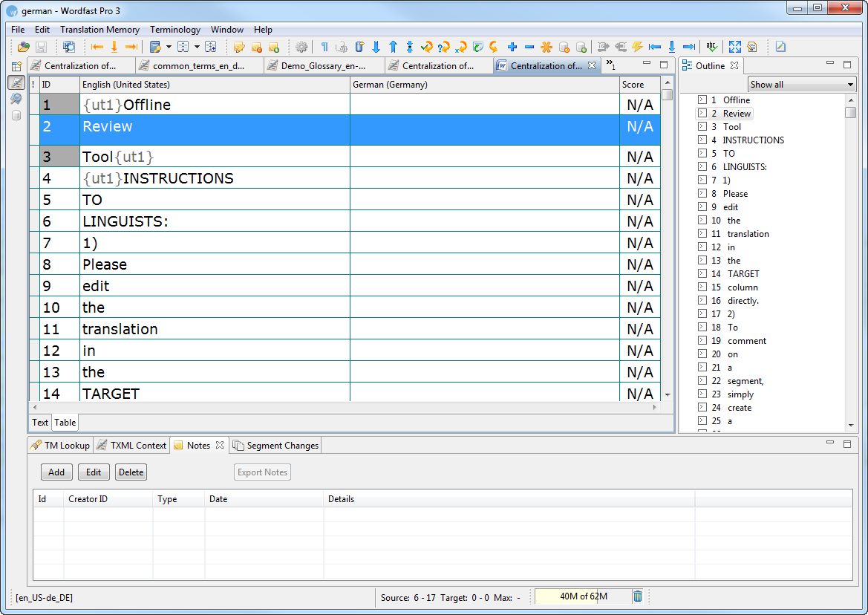Click the Open file folder icon
868x615 pixels.
(23, 47)
